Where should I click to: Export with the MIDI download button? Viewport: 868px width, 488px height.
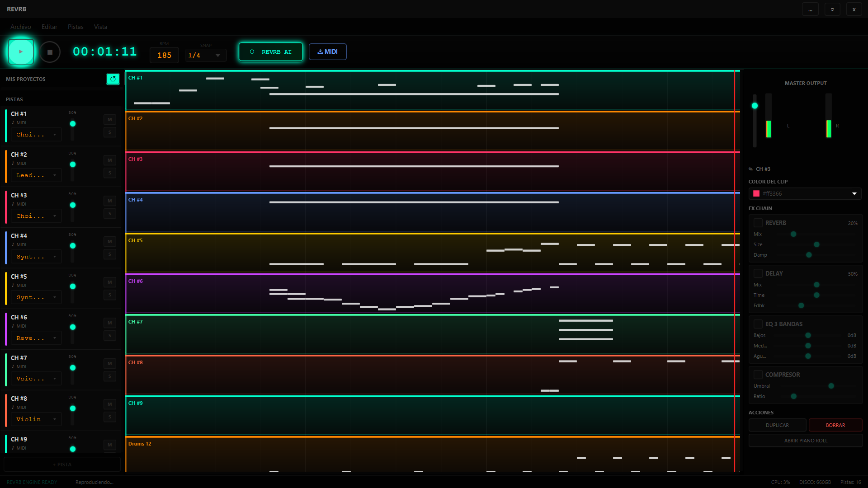click(328, 52)
